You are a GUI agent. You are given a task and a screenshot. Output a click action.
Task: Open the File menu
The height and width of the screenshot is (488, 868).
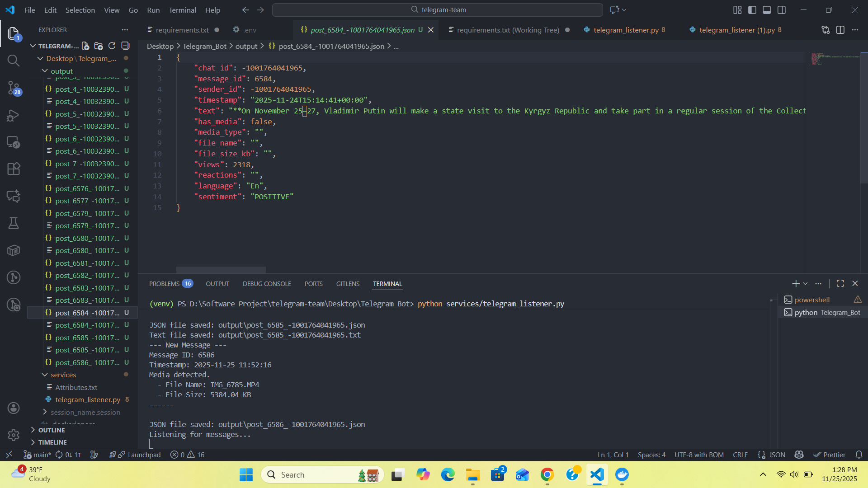click(29, 10)
